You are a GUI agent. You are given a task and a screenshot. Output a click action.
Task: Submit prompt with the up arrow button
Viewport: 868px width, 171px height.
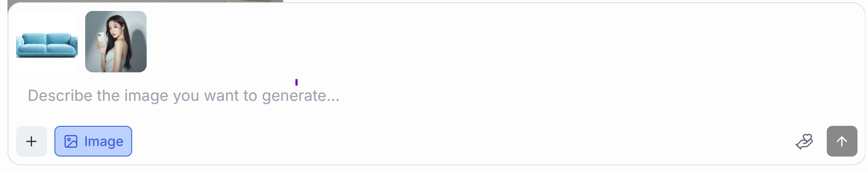(x=842, y=141)
